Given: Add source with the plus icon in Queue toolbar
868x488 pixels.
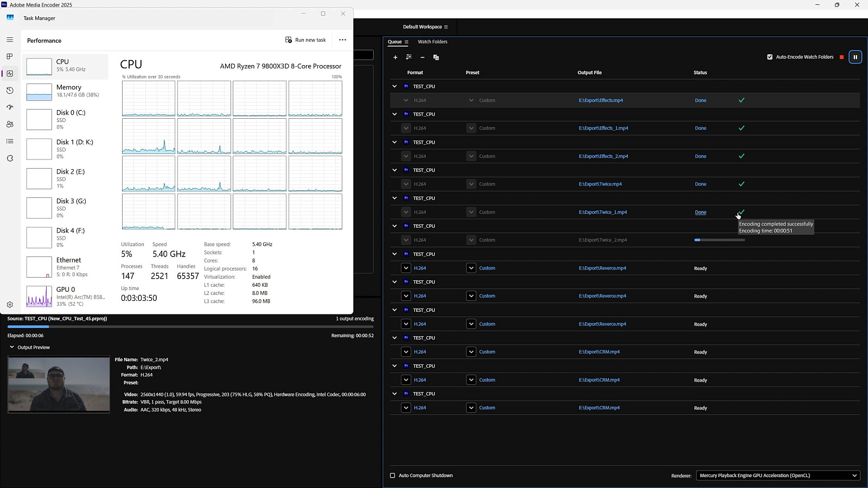Looking at the screenshot, I should (395, 57).
